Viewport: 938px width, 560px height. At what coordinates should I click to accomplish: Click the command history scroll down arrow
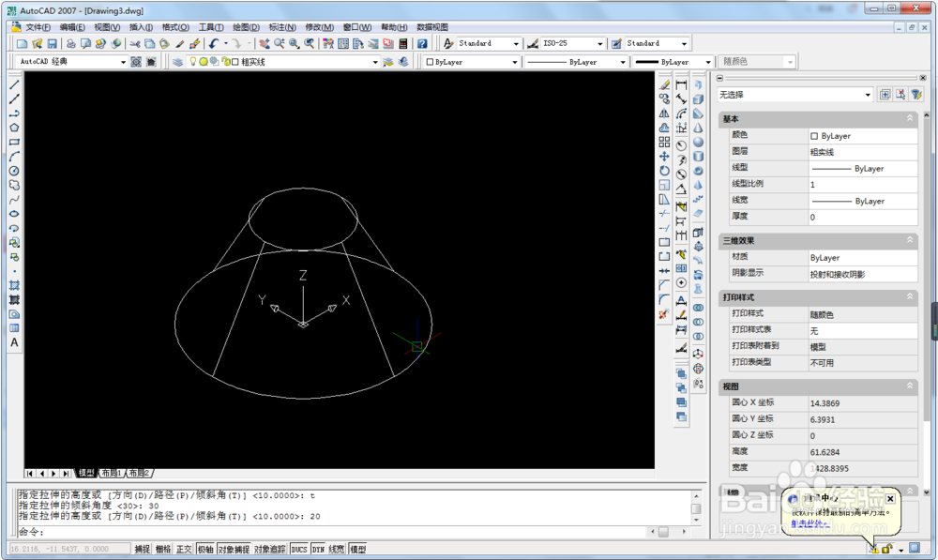[696, 520]
